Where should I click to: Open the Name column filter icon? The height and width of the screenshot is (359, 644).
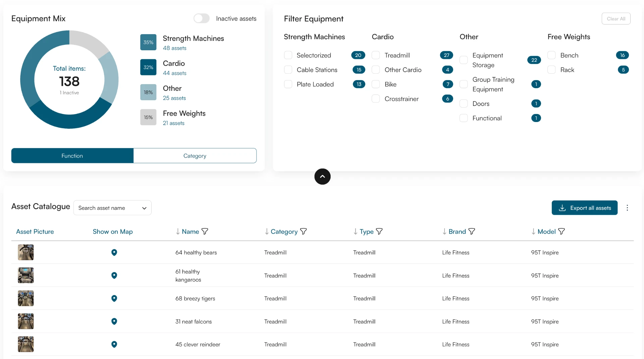tap(205, 231)
